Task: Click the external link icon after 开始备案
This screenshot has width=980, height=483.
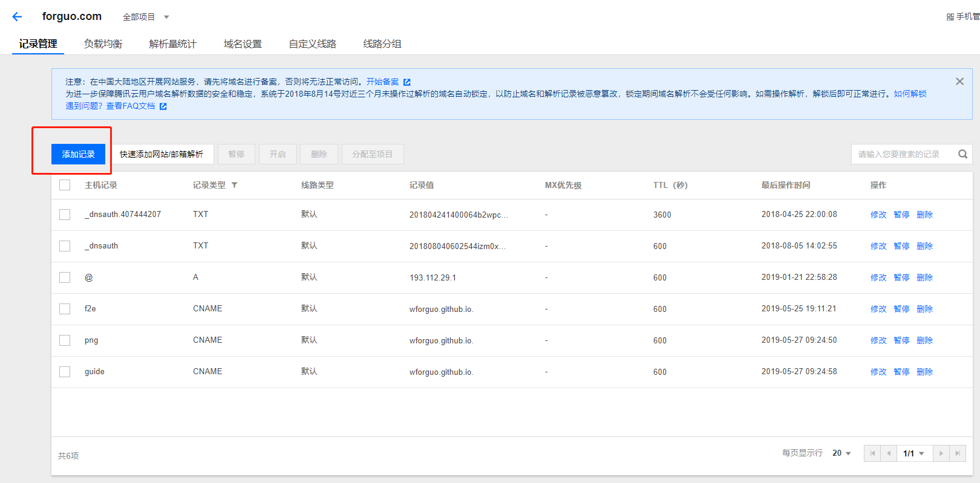Action: click(x=407, y=82)
